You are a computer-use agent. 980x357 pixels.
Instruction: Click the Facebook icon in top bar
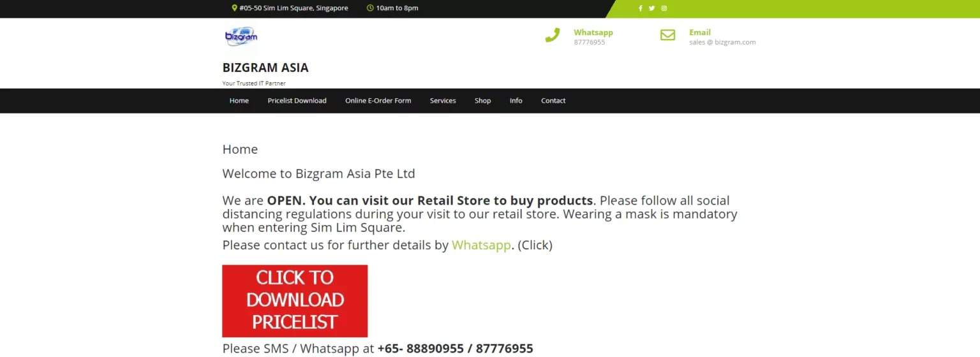point(641,8)
